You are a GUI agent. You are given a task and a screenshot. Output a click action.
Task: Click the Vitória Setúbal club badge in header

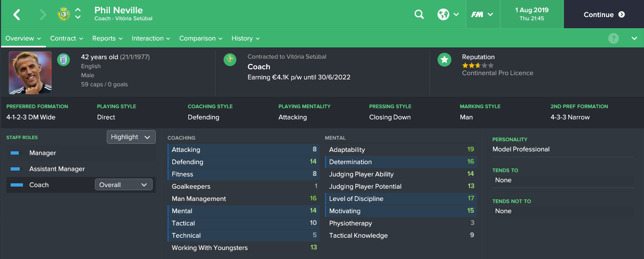pos(64,14)
